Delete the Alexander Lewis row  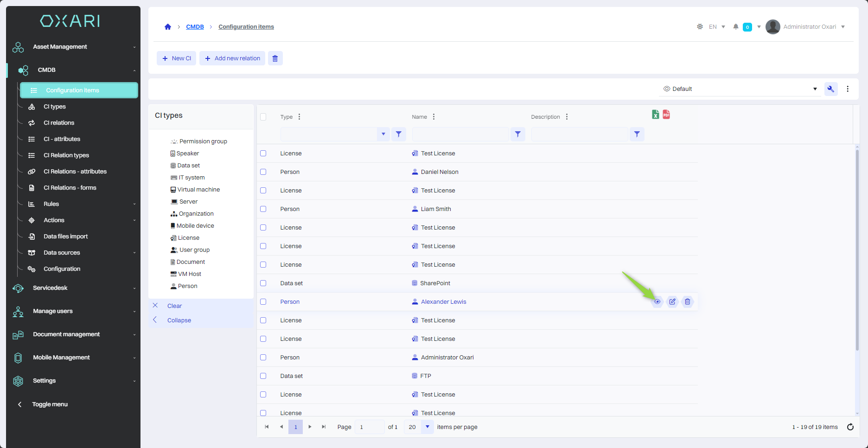click(688, 302)
